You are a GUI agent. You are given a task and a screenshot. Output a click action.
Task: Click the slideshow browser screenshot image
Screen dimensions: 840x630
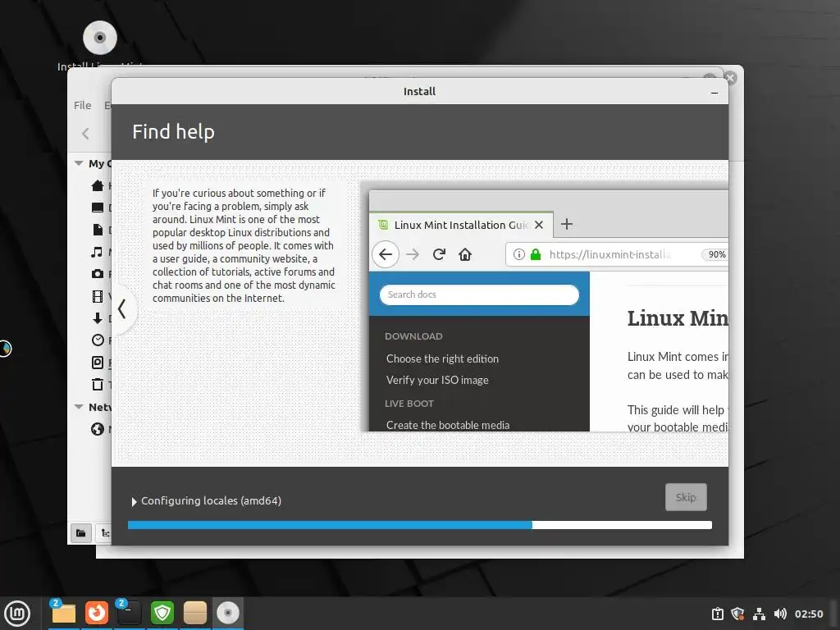(x=545, y=307)
